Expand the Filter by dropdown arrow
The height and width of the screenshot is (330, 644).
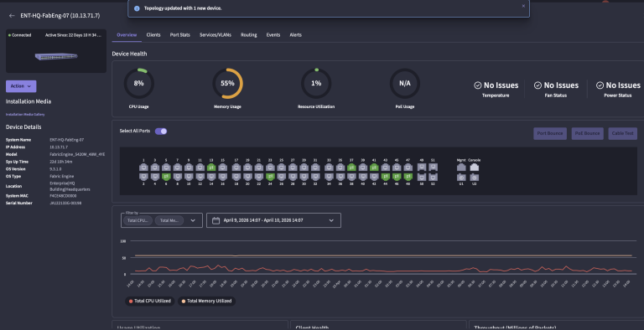coord(193,220)
